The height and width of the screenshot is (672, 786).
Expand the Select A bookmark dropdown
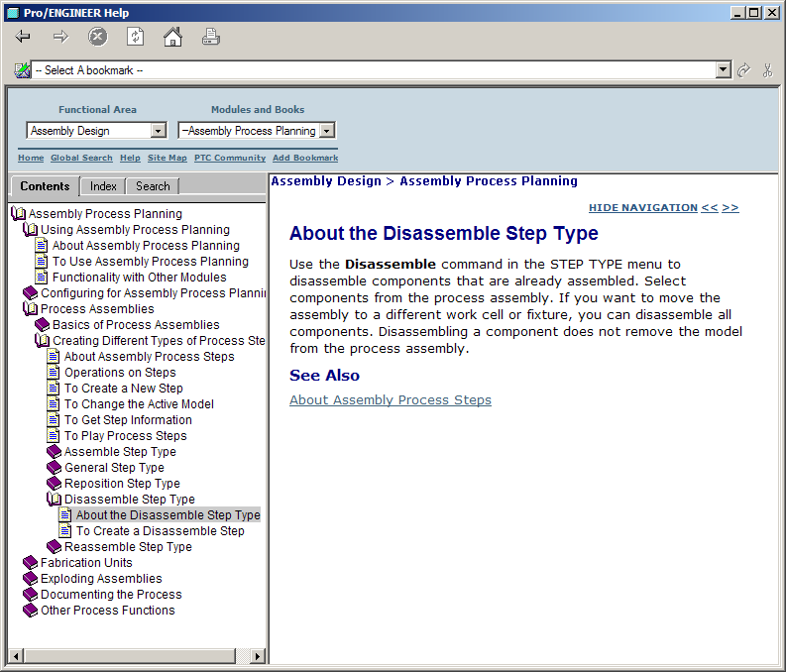(x=724, y=70)
